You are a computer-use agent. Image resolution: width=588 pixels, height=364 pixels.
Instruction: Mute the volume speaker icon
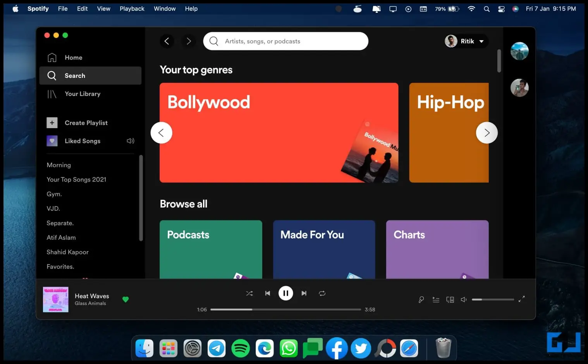click(x=464, y=299)
